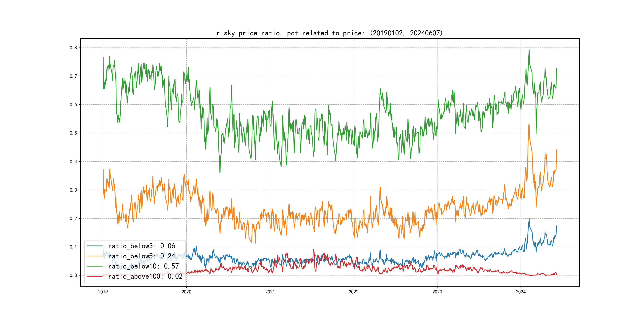Select the 'ratio_below5: 0.24' legend label

pos(142,256)
